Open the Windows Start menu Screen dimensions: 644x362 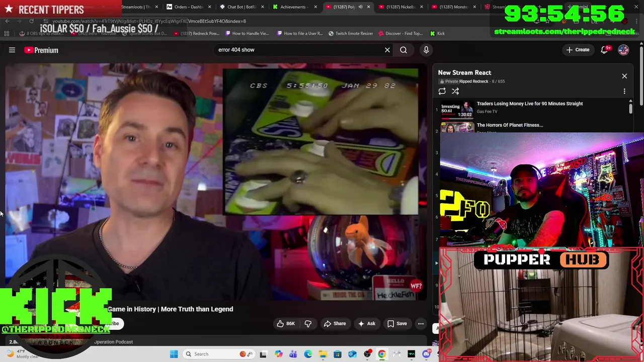tap(174, 354)
